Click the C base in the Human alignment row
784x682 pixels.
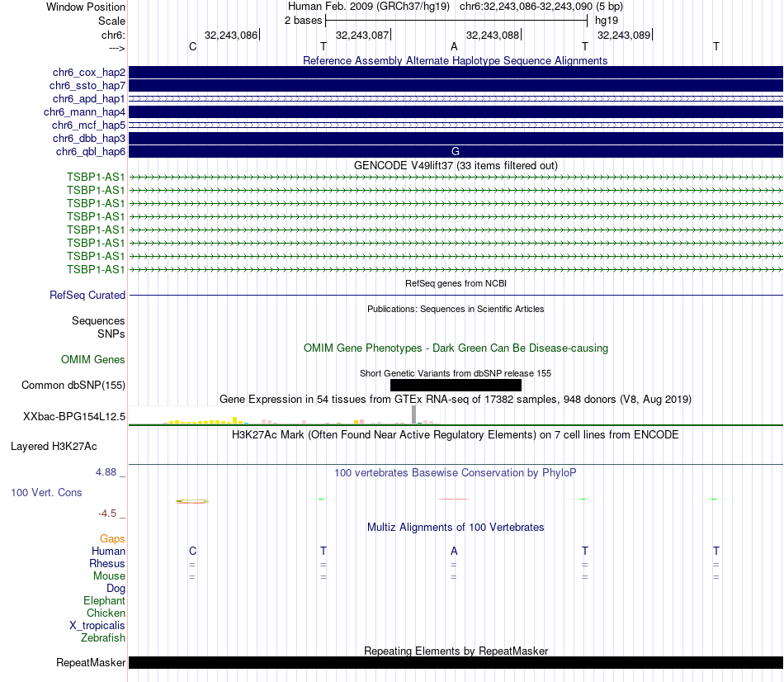192,552
